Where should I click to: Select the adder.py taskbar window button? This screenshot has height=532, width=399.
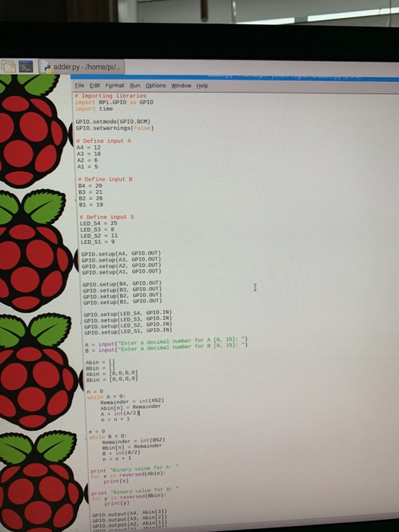tap(81, 67)
